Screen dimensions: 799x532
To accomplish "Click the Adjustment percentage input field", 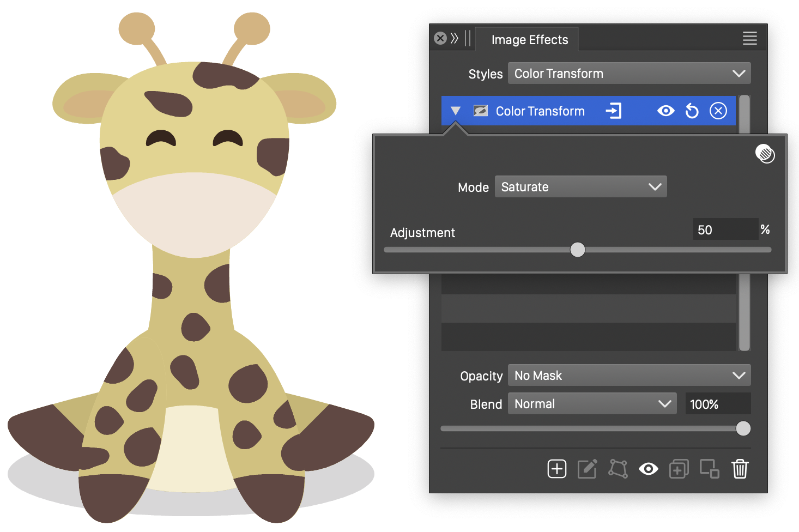I will [725, 229].
